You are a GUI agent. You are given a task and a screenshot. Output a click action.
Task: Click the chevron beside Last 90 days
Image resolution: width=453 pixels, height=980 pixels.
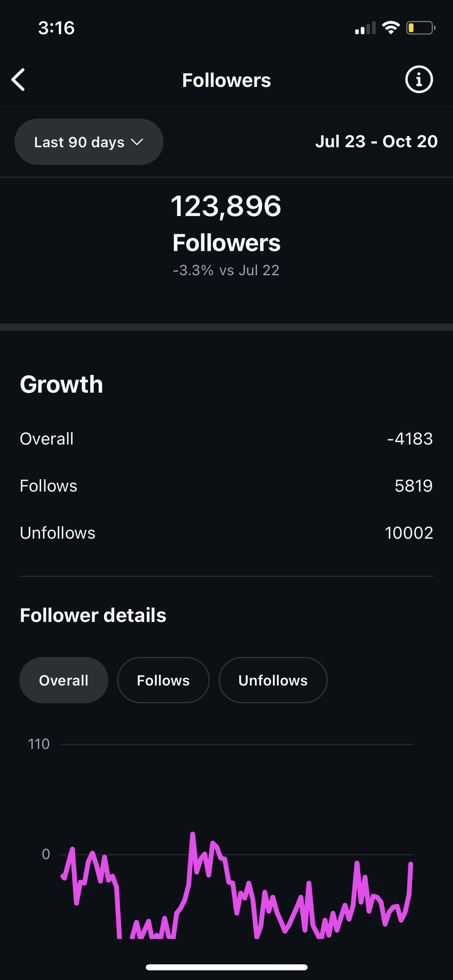tap(137, 142)
